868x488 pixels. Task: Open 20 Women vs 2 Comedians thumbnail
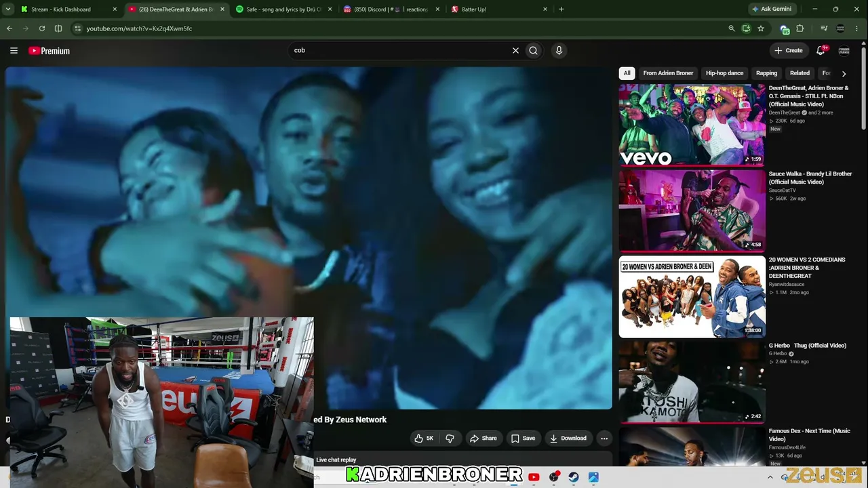click(x=692, y=297)
